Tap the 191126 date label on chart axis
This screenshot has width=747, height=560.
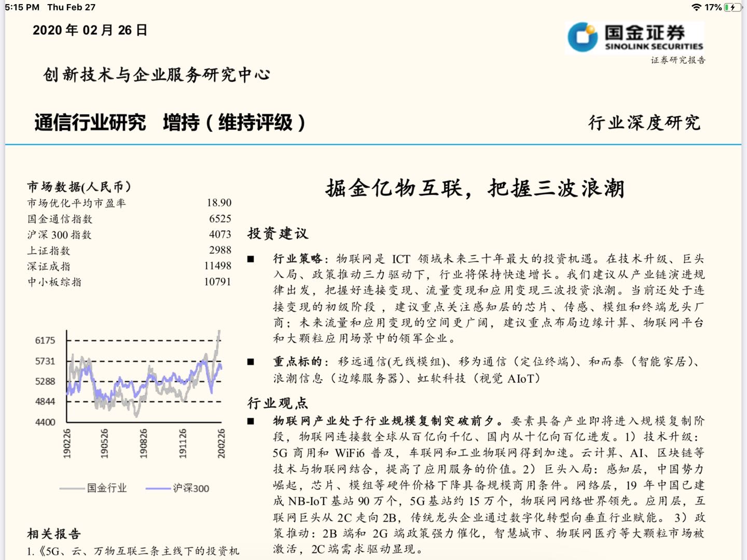[x=182, y=443]
